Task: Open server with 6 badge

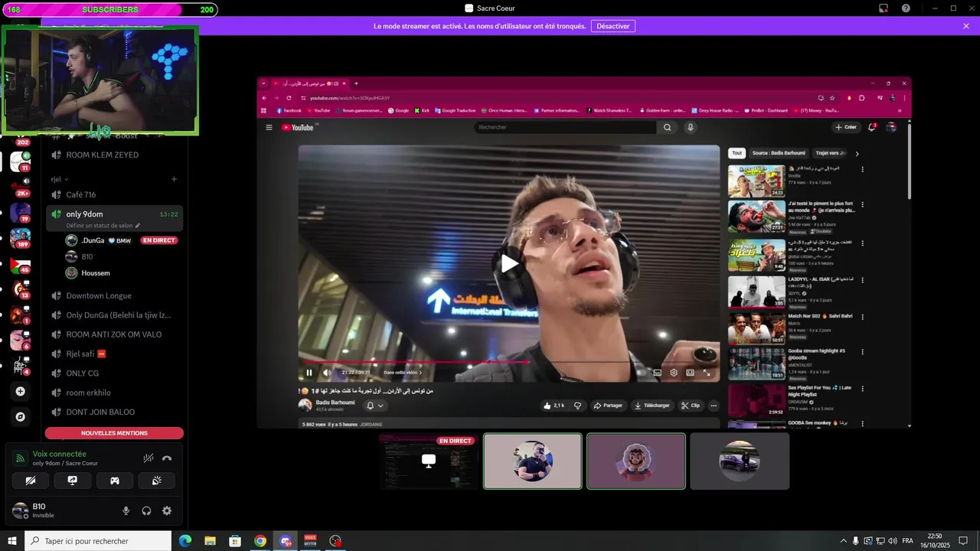Action: click(x=21, y=341)
